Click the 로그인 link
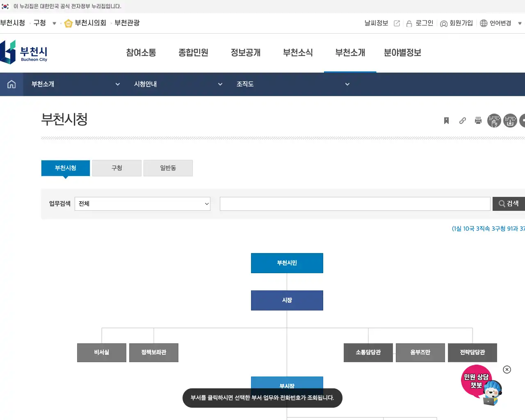The image size is (525, 420). (x=425, y=23)
